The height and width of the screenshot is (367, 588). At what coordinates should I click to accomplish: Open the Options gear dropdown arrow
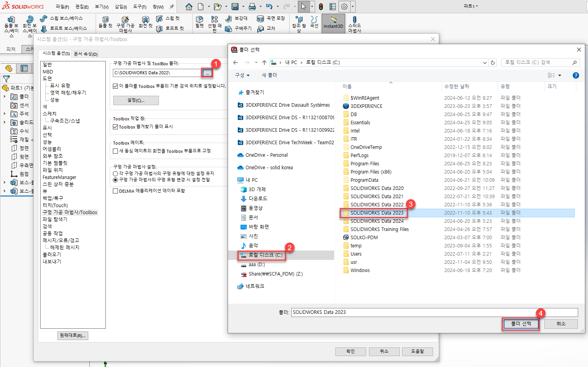click(x=353, y=7)
